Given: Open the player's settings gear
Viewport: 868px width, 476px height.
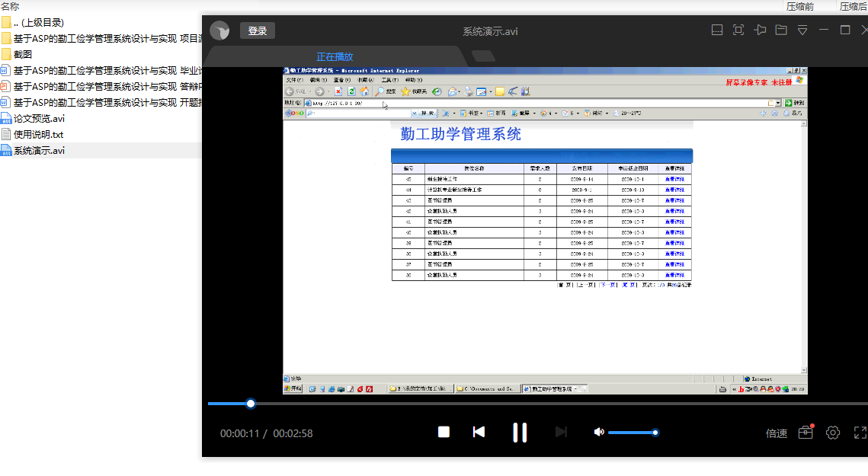Looking at the screenshot, I should (833, 433).
